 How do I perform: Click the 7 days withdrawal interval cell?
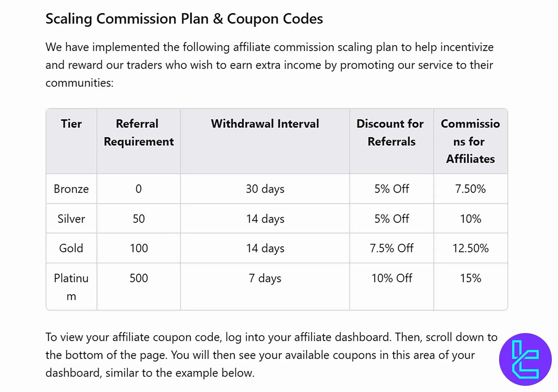[265, 278]
